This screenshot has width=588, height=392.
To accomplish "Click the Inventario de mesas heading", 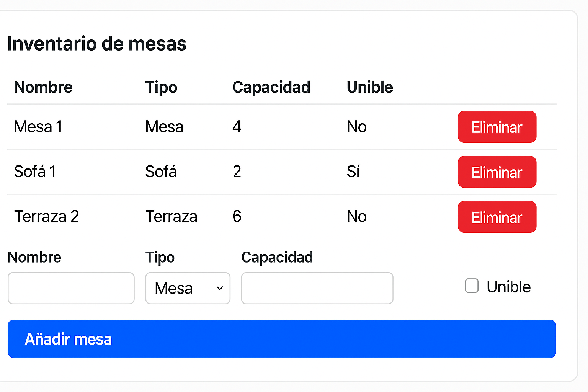I will (97, 44).
